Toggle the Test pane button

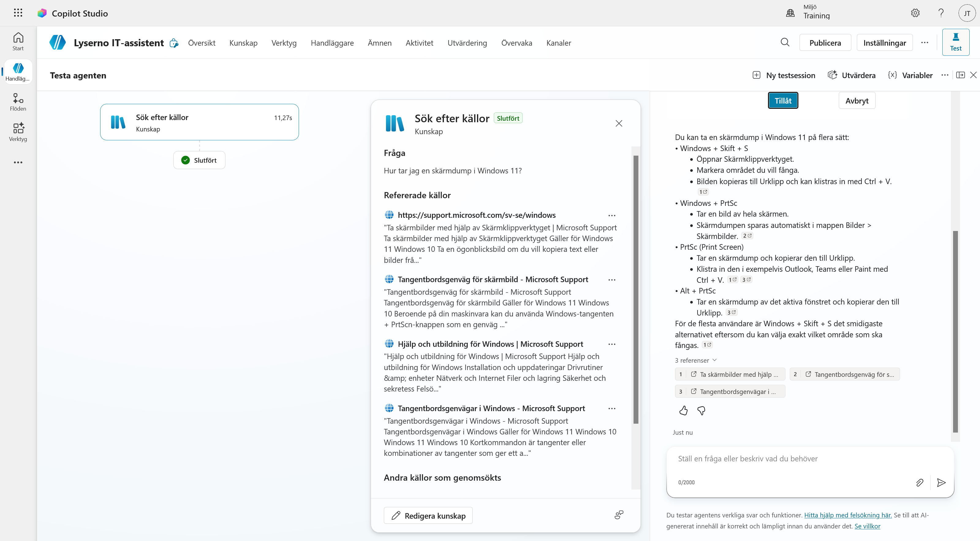[956, 42]
